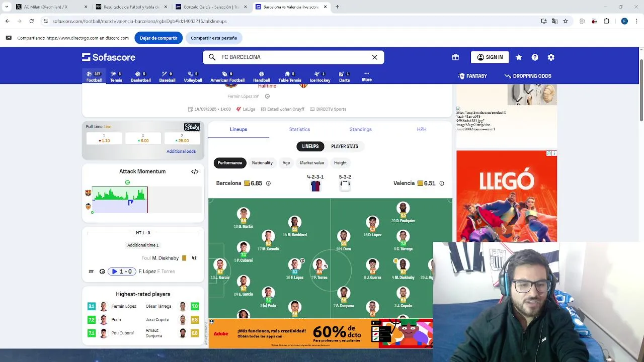Click D. Foulquier on the lineup pitch
Screen dimensions: 644x362
403,213
